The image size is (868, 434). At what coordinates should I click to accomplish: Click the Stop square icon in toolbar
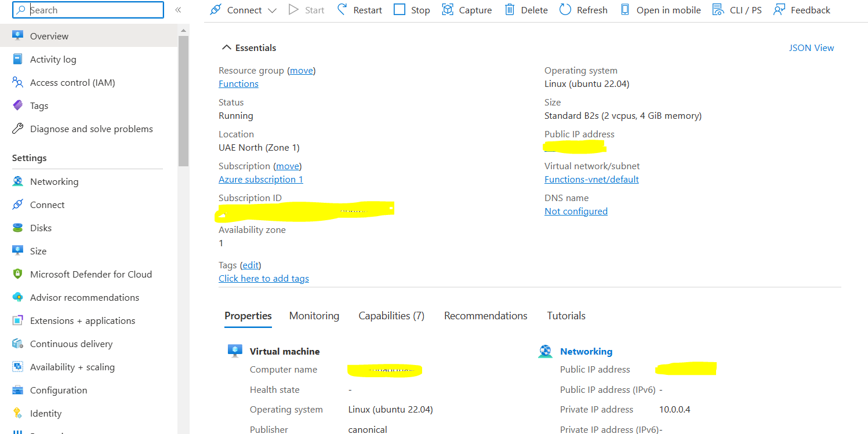(400, 9)
